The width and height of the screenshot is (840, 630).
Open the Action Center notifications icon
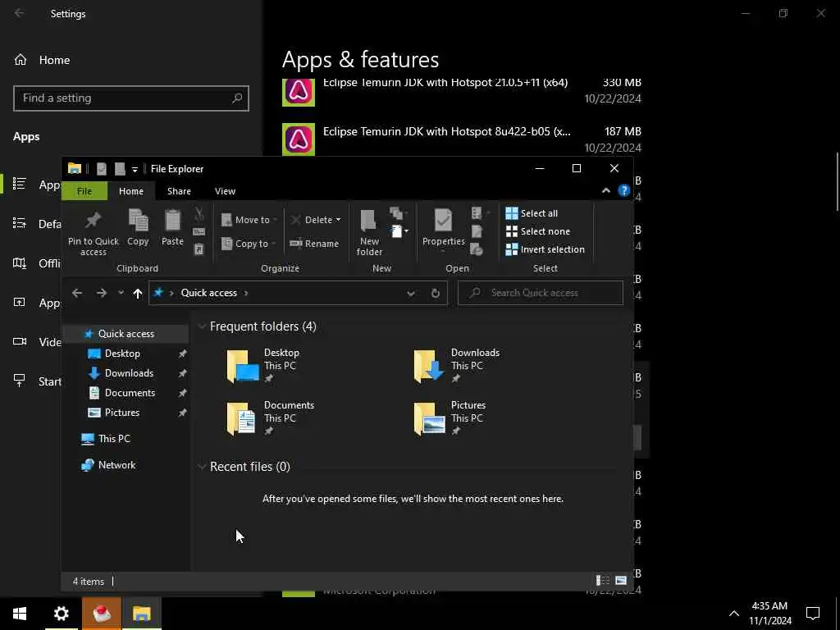813,614
